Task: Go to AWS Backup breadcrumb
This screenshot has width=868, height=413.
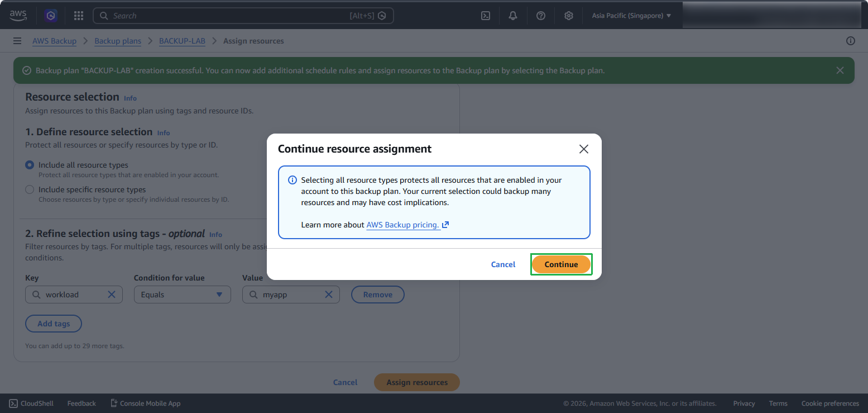Action: pyautogui.click(x=54, y=41)
